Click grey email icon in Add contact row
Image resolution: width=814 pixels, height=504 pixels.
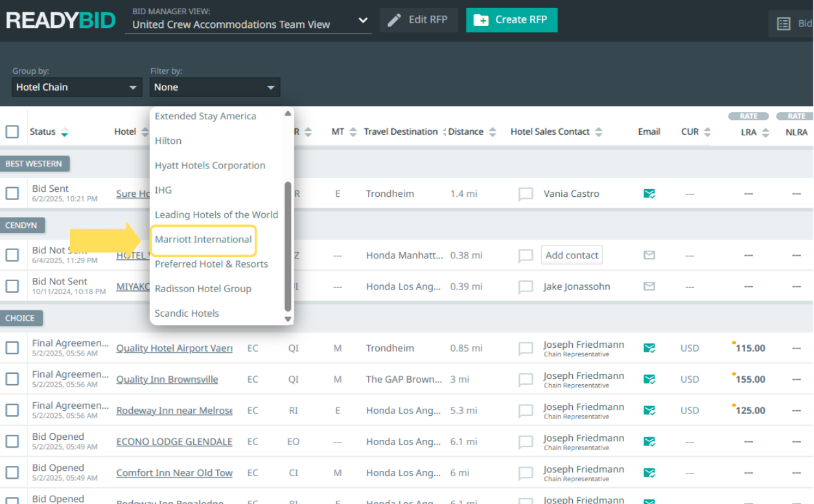tap(649, 255)
